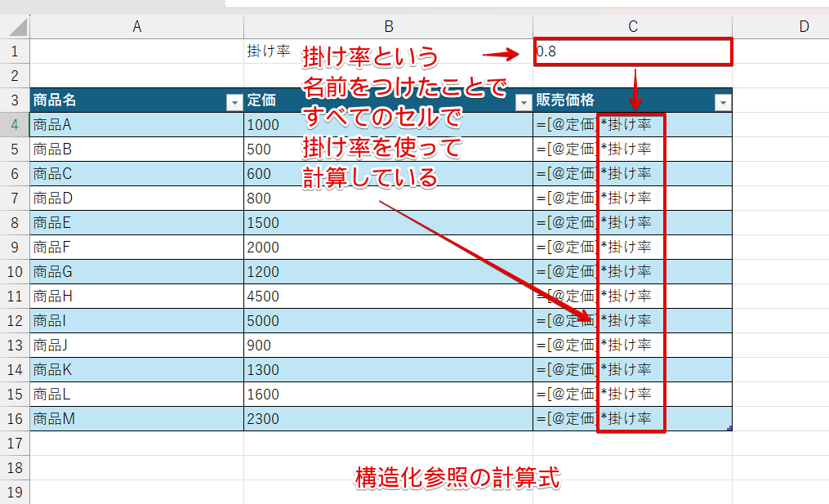Open the 商品名 filter dropdown
This screenshot has height=504, width=829.
click(x=234, y=102)
